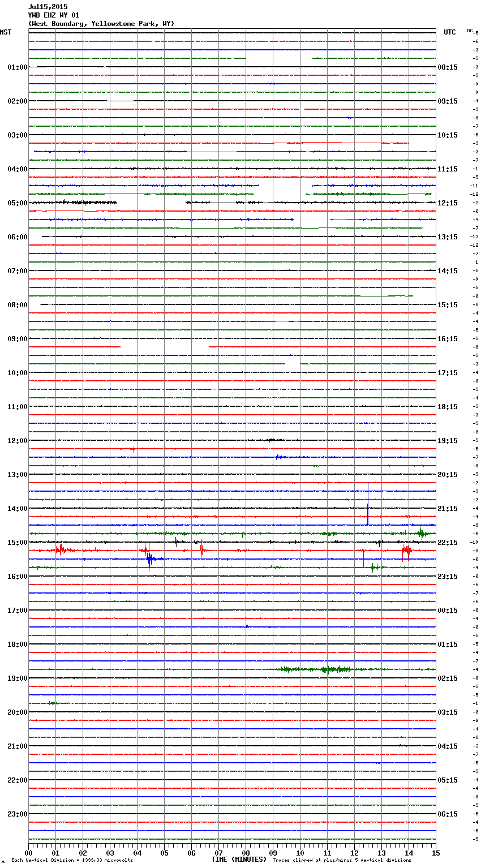Select the 02:00 MST time label
This screenshot has width=481, height=868.
pyautogui.click(x=18, y=101)
